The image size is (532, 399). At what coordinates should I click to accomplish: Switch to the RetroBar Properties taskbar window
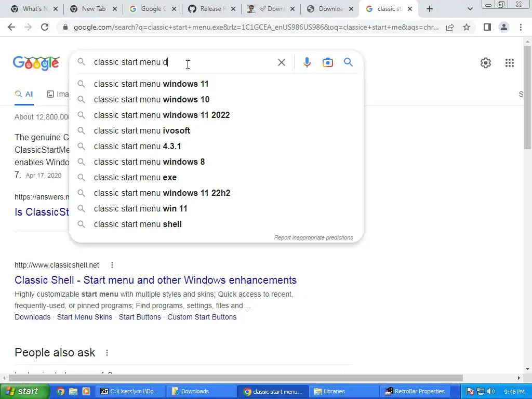click(x=415, y=391)
